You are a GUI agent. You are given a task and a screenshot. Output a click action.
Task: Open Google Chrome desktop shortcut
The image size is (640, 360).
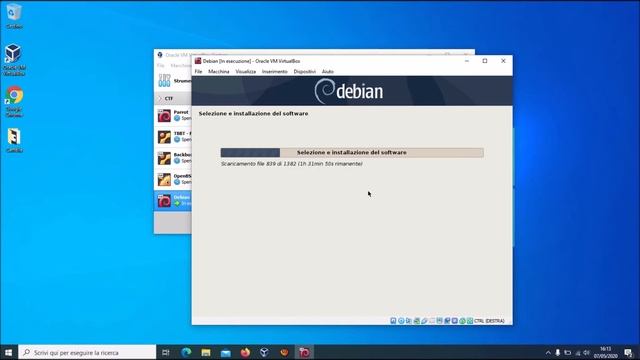[14, 102]
